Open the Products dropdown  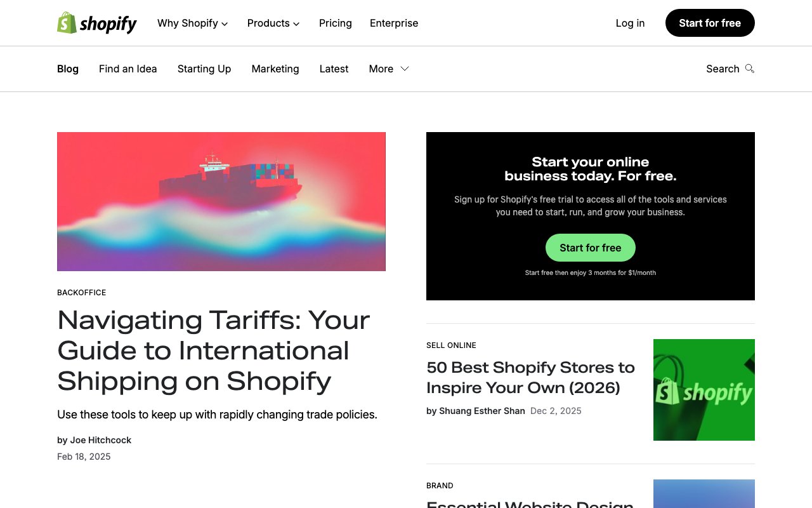point(273,23)
